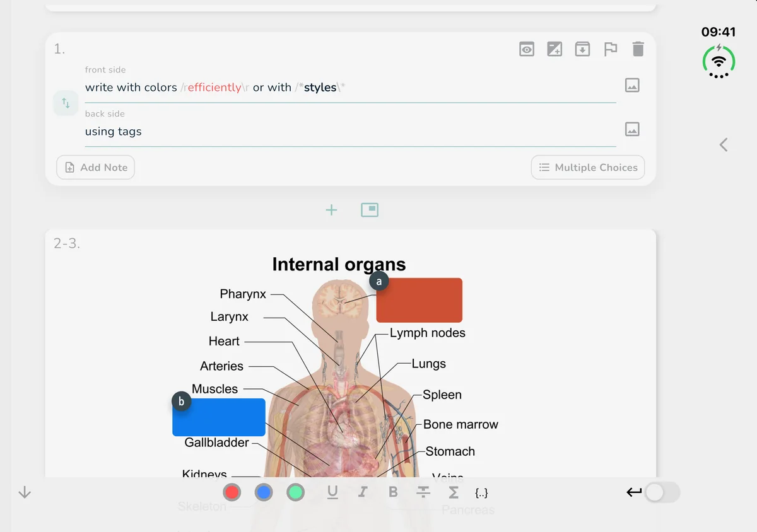Select the red occlusion box a
The height and width of the screenshot is (532, 757).
click(x=420, y=300)
